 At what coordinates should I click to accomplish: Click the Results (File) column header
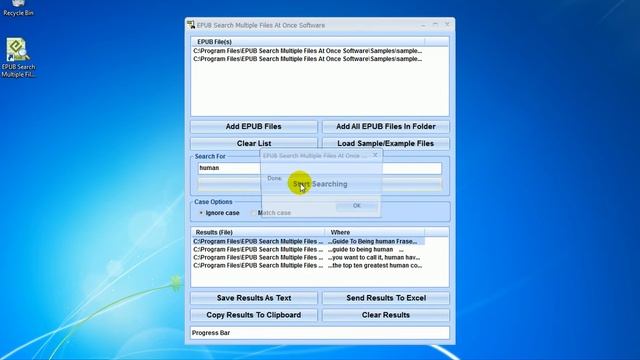[x=258, y=232]
